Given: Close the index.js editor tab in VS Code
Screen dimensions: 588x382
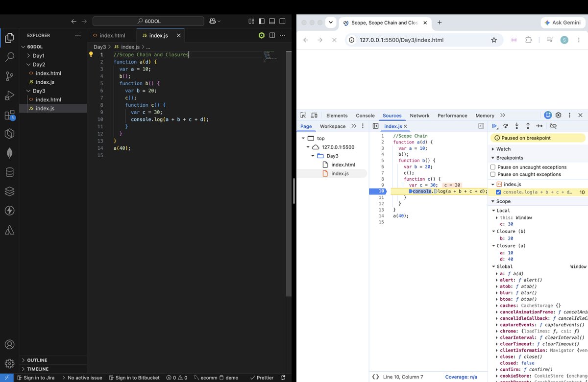Looking at the screenshot, I should (179, 35).
